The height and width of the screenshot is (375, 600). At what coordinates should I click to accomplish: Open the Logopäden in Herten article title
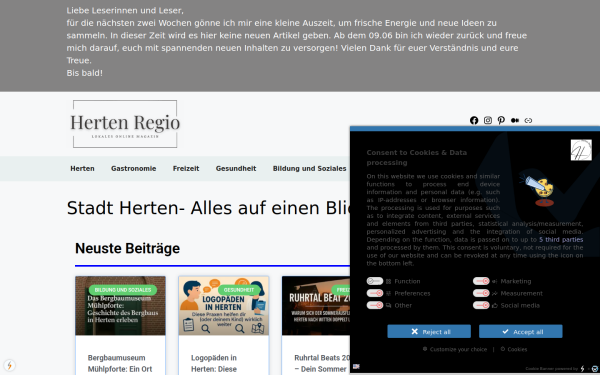point(214,364)
